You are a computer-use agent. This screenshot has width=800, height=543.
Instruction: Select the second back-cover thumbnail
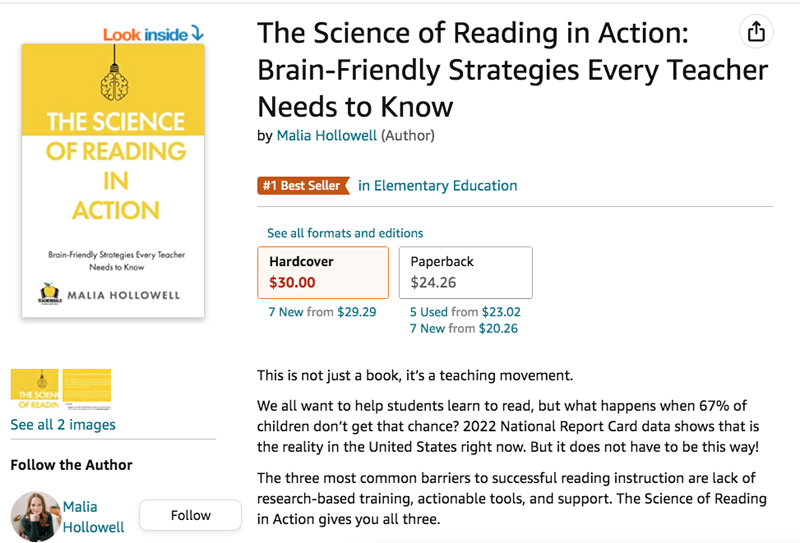click(87, 389)
